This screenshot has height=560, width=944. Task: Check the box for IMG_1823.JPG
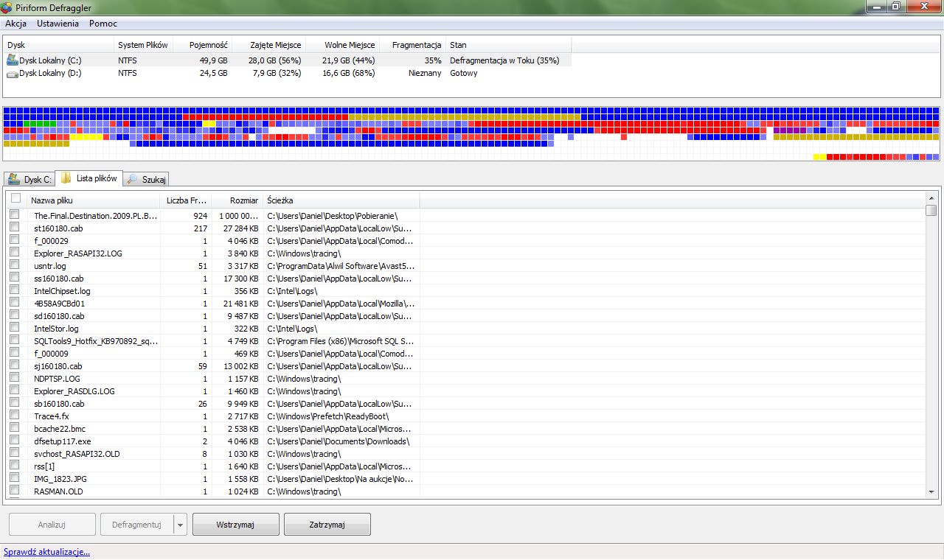pyautogui.click(x=14, y=477)
